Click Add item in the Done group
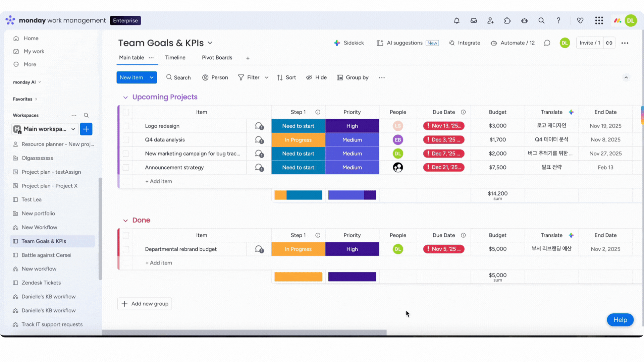Viewport: 644px width, 362px height. click(x=159, y=263)
